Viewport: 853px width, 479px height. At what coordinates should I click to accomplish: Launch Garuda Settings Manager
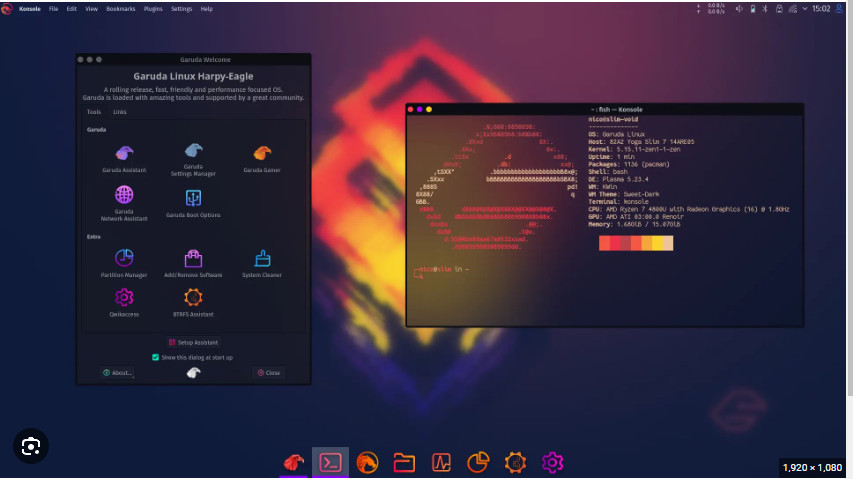coord(193,159)
